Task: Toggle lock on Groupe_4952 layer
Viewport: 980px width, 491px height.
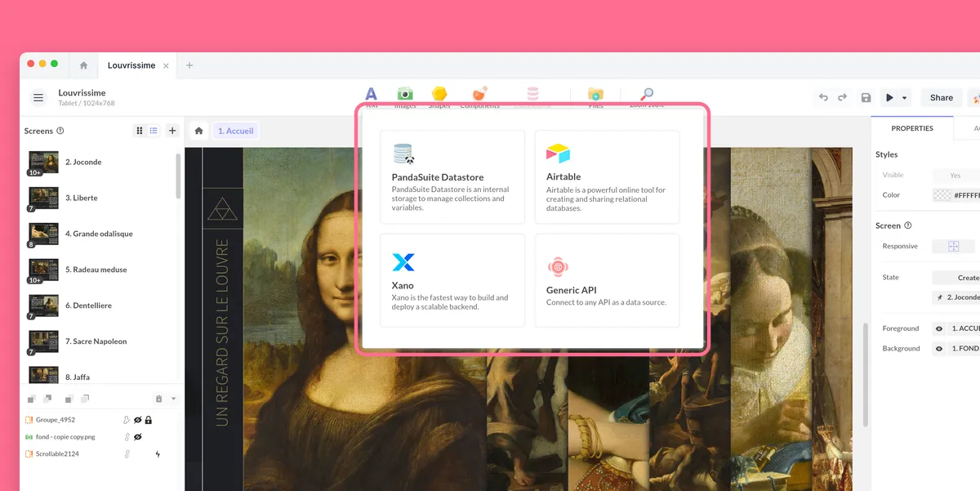Action: click(149, 420)
